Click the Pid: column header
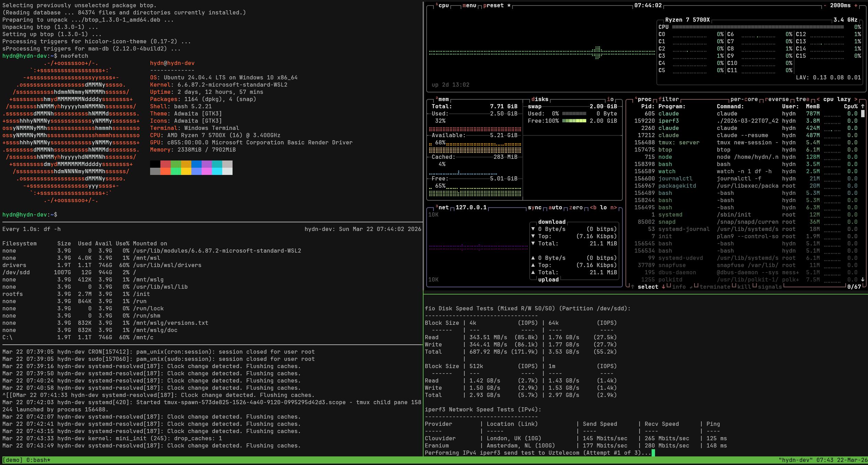868x465 pixels. click(648, 107)
